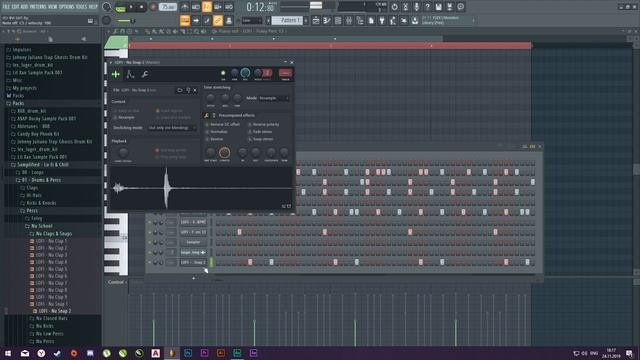Click the play button in transport

131,7
